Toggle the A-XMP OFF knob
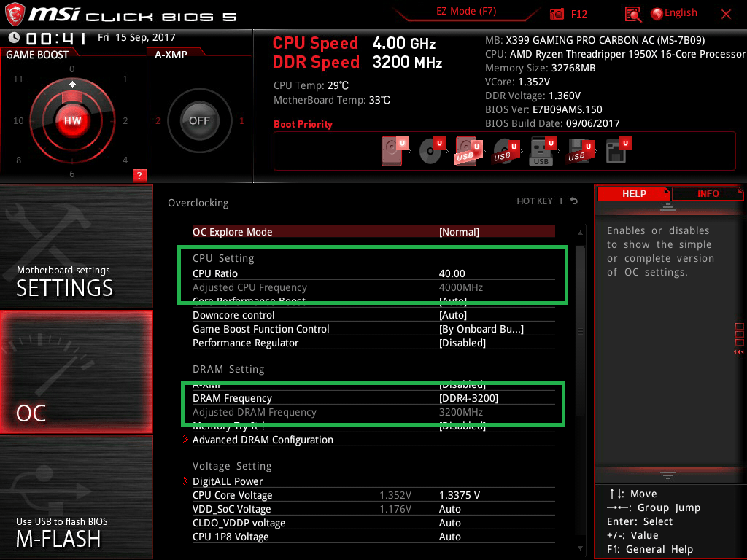Image resolution: width=747 pixels, height=560 pixels. (200, 120)
